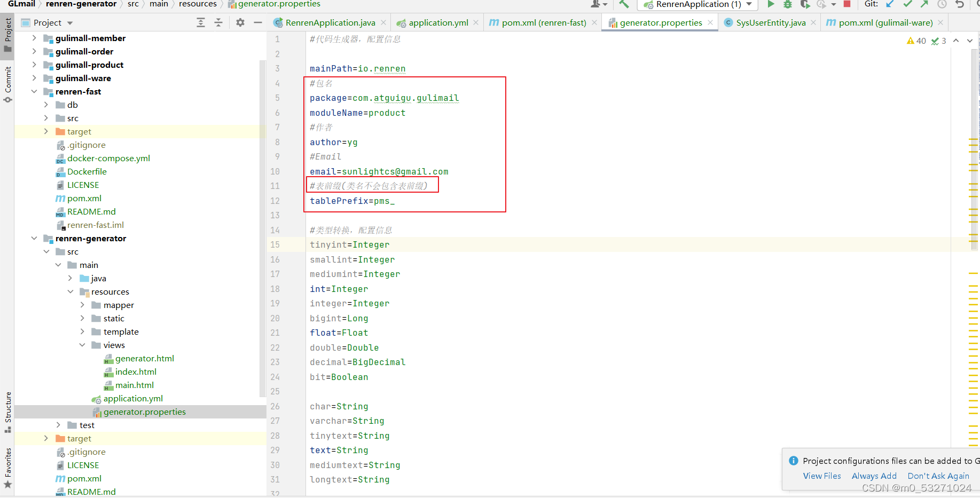Viewport: 980px width, 498px height.
Task: Open the Project tool window side tab
Action: pos(7,35)
